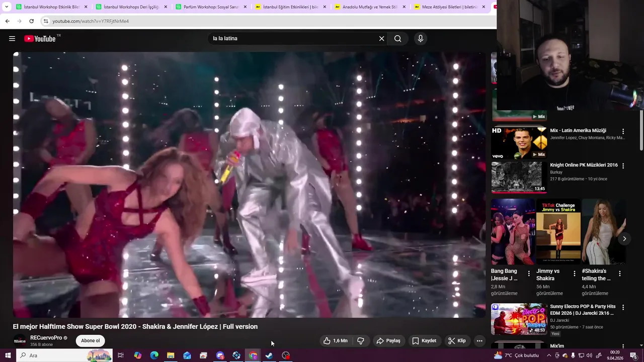Open Mix - Latin Amerika Müziği thumbnail

519,143
